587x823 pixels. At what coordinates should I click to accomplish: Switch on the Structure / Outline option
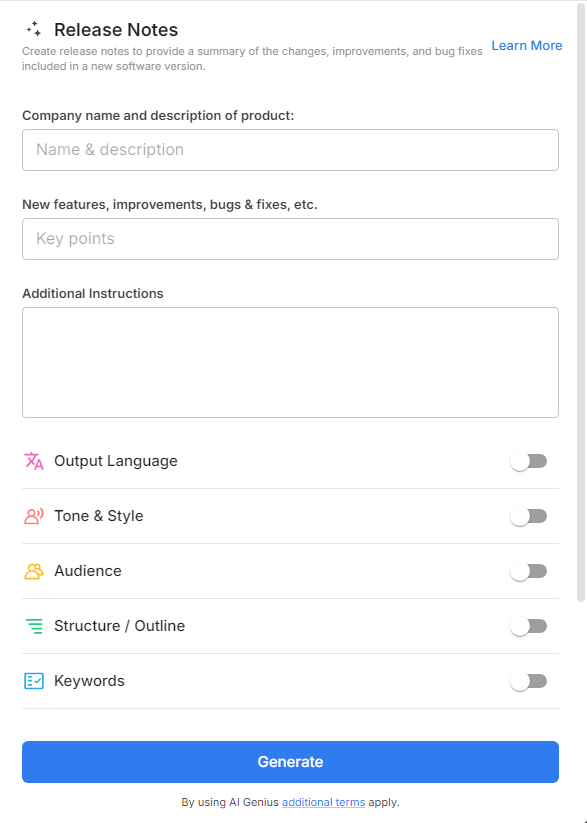(x=528, y=626)
